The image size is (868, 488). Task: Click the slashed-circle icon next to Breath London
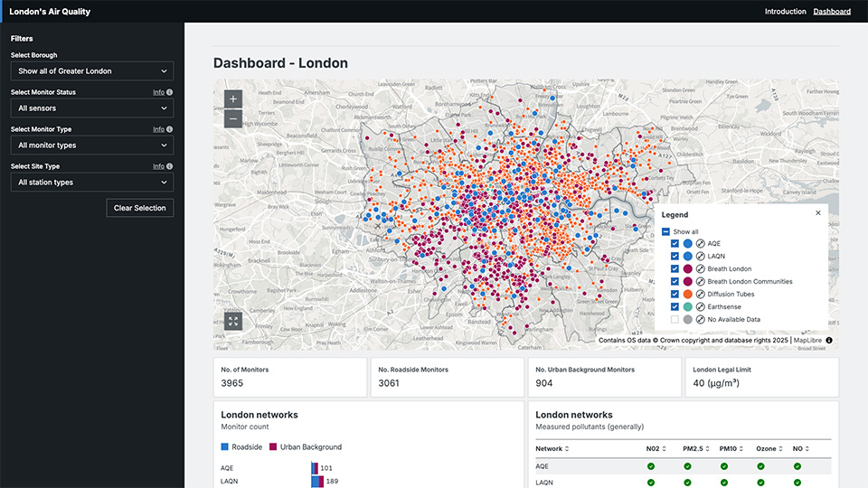click(x=700, y=269)
